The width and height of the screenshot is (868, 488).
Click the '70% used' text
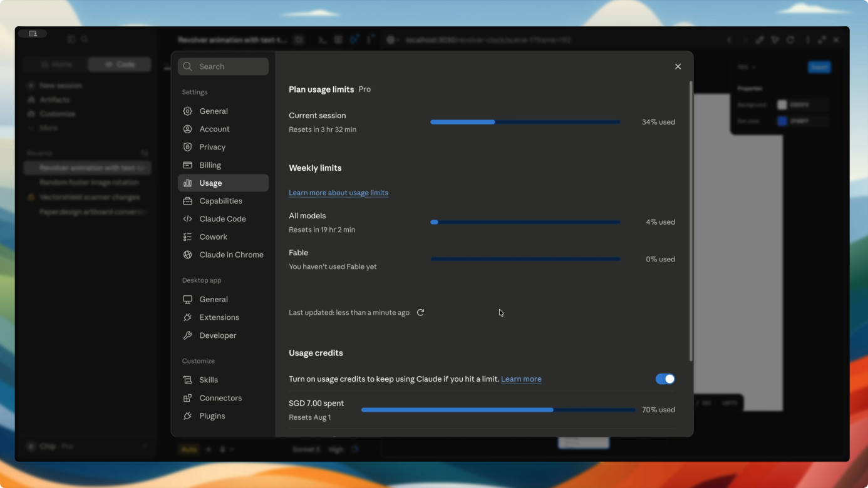click(x=658, y=410)
